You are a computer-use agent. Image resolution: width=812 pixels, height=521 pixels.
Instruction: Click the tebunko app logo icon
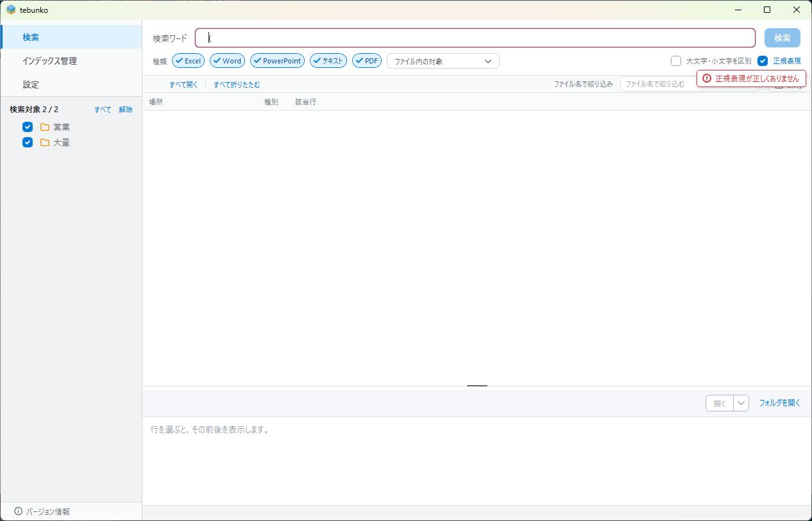[11, 10]
